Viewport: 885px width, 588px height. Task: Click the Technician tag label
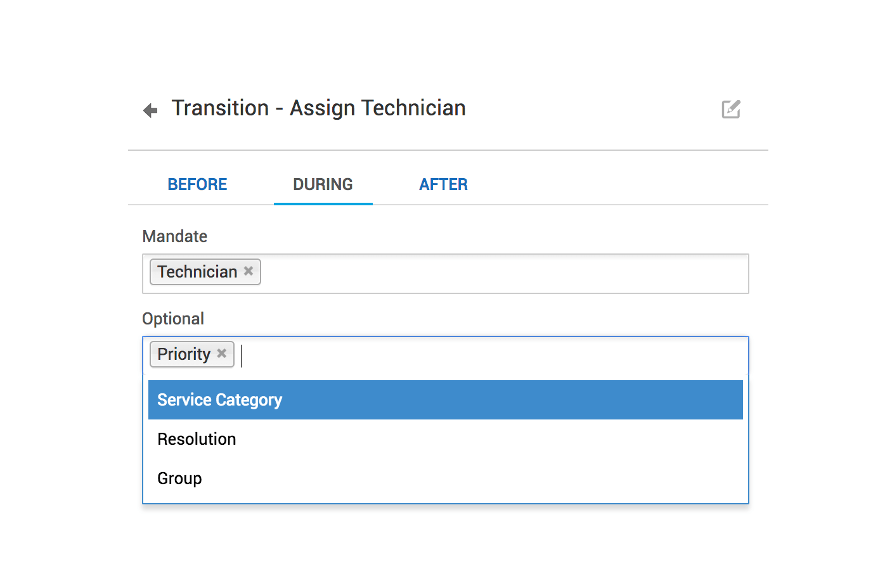197,272
